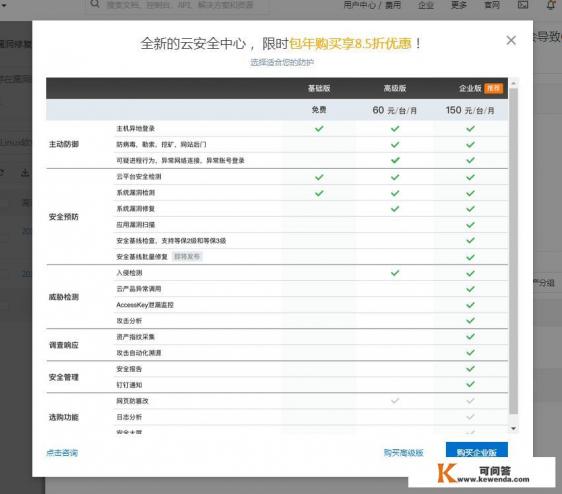The height and width of the screenshot is (494, 562).
Task: Click gray 企业版 checkmark in 日志分析 row
Action: coord(470,417)
